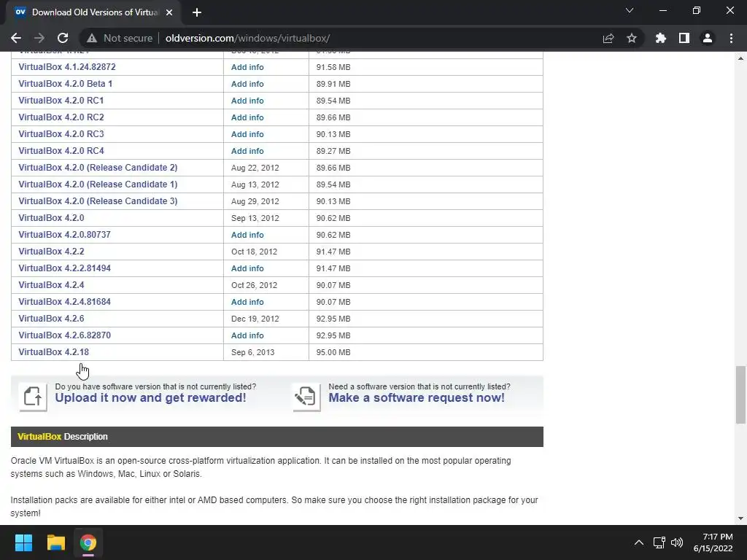The image size is (747, 560).
Task: Open VirtualBox 4.2.0 RC3 link
Action: coord(61,134)
